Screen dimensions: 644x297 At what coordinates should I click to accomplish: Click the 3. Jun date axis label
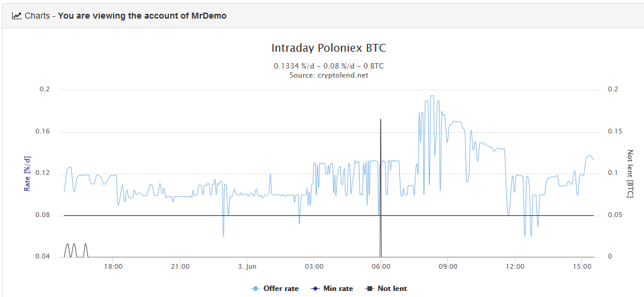(x=247, y=266)
